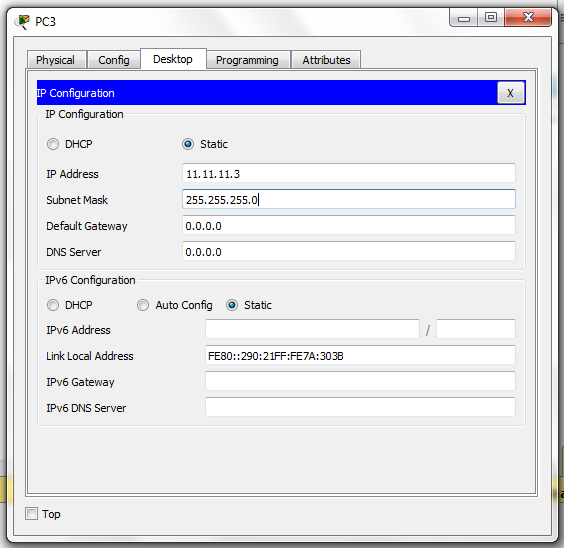This screenshot has height=548, width=564.
Task: Select the IPv4 DHCP radio button
Action: tap(53, 144)
